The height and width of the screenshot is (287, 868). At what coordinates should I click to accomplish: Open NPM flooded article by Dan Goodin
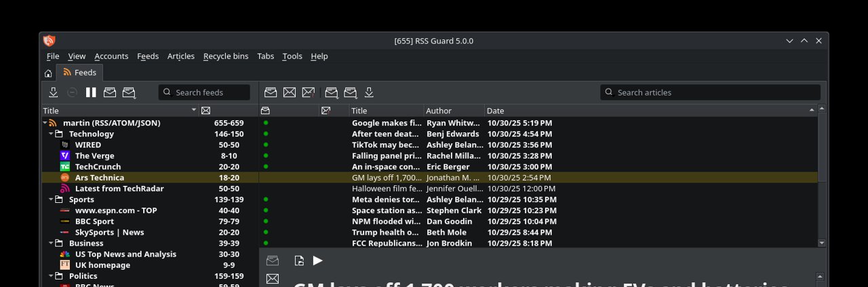click(x=538, y=221)
